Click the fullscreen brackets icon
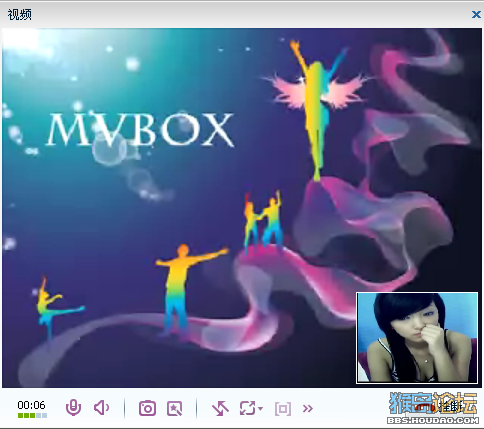The image size is (484, 429). click(248, 408)
